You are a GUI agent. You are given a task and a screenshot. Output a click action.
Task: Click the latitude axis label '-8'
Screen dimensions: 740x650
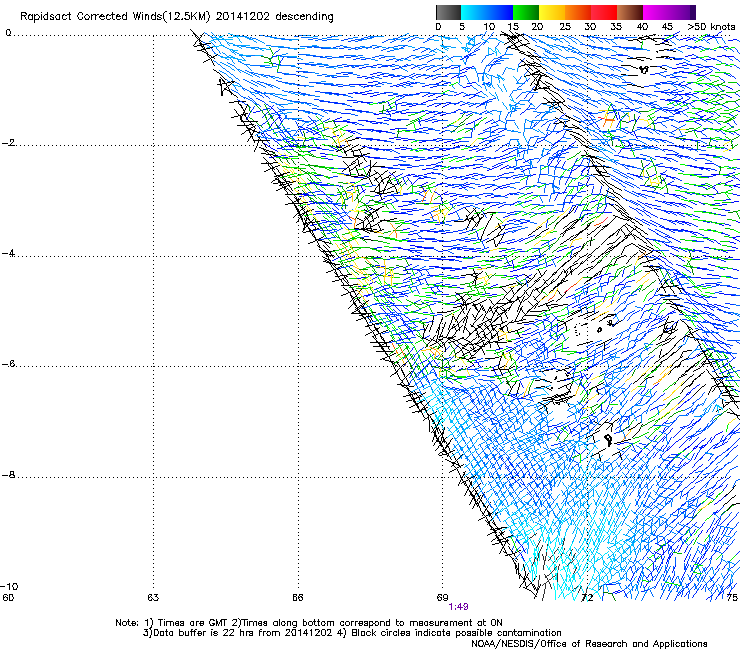point(9,475)
